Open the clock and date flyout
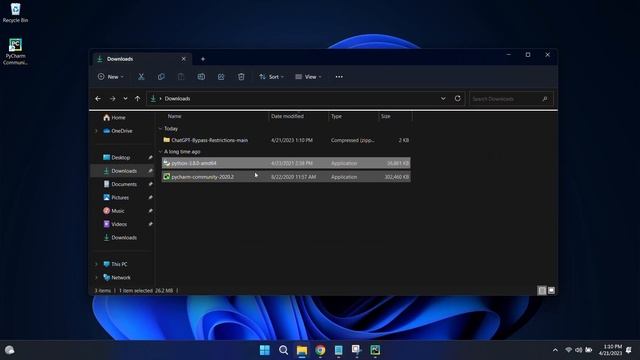This screenshot has width=640, height=360. [x=610, y=350]
